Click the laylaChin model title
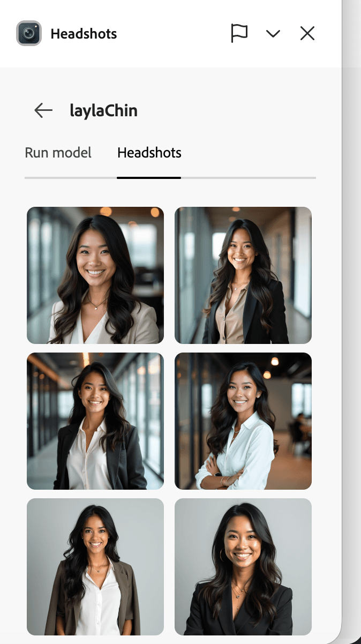This screenshot has height=644, width=361. 103,111
